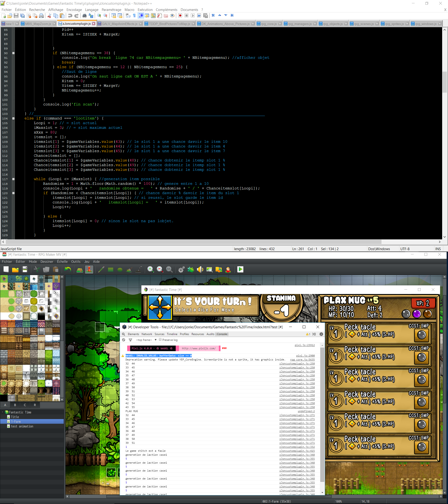448x504 pixels.
Task: Open the zJoncustomplugin.js:332 source link
Action: tap(297, 447)
